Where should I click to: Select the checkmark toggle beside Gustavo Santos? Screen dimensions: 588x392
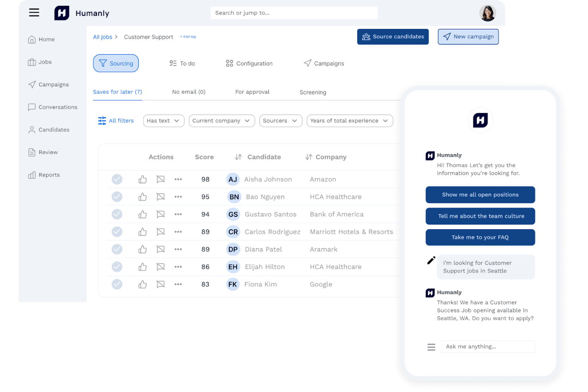(117, 214)
